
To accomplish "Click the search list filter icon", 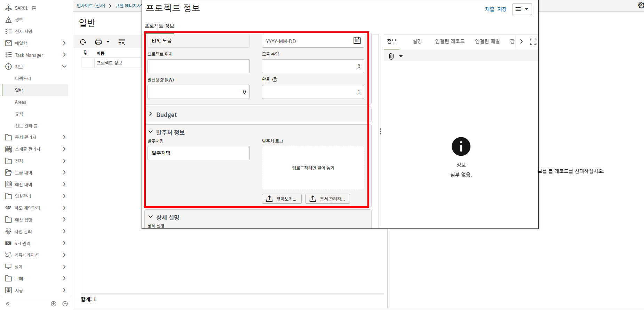I will tap(121, 42).
